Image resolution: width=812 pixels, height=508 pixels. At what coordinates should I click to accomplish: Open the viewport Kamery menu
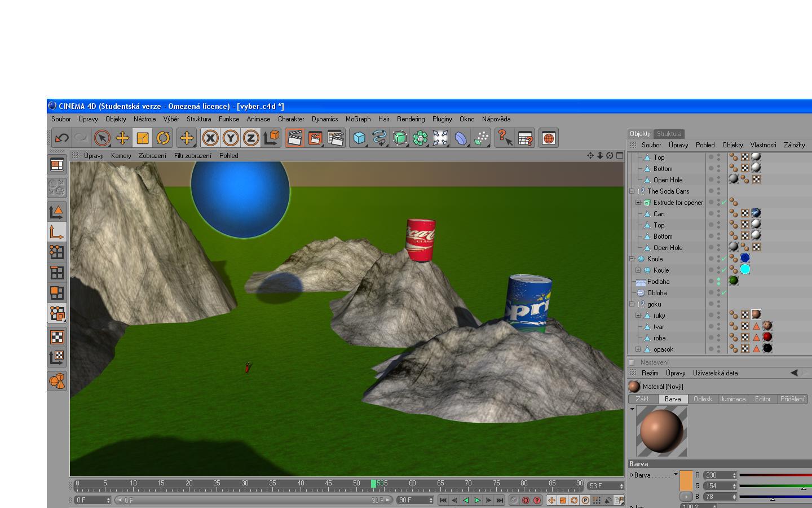(121, 156)
